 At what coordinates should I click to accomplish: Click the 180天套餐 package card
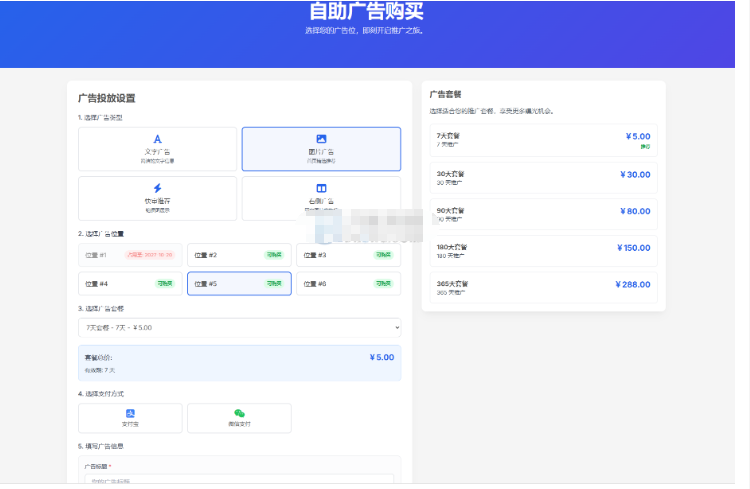point(543,251)
